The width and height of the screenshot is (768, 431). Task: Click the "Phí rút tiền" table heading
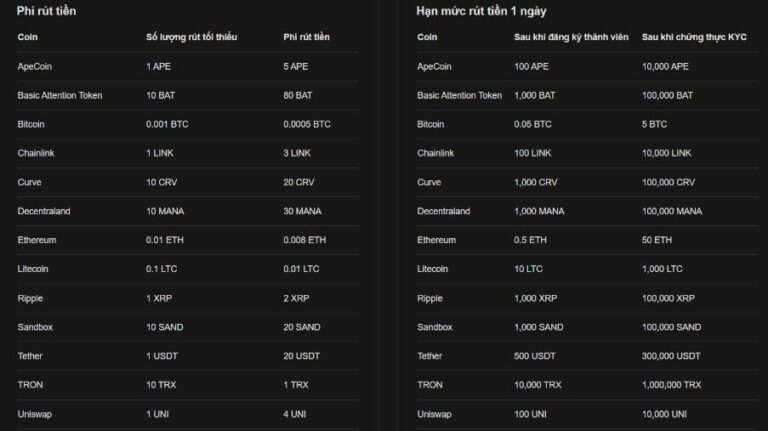pos(47,10)
